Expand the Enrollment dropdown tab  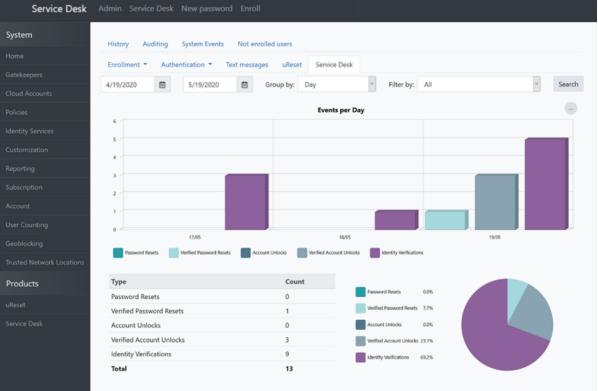tap(127, 64)
